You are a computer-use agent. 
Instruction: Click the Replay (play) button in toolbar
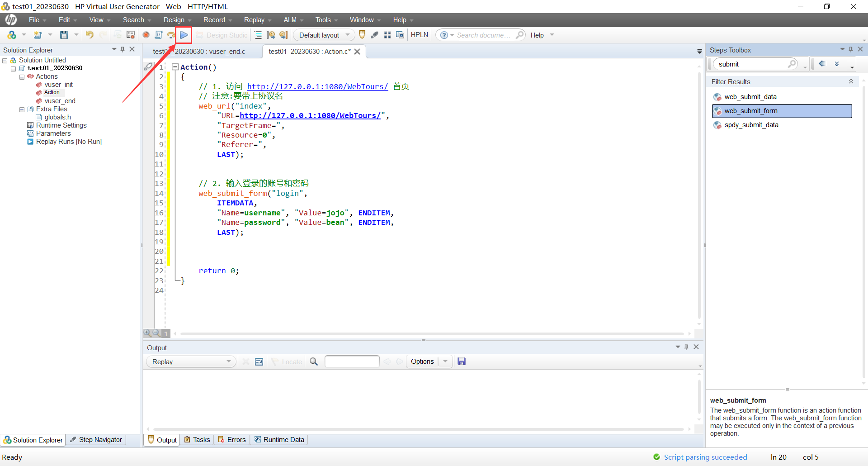[184, 35]
